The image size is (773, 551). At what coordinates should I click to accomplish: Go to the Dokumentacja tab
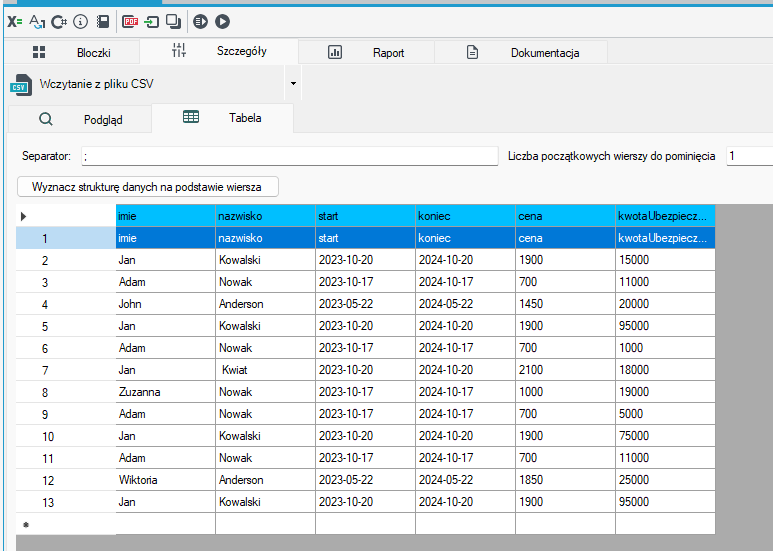coord(521,52)
